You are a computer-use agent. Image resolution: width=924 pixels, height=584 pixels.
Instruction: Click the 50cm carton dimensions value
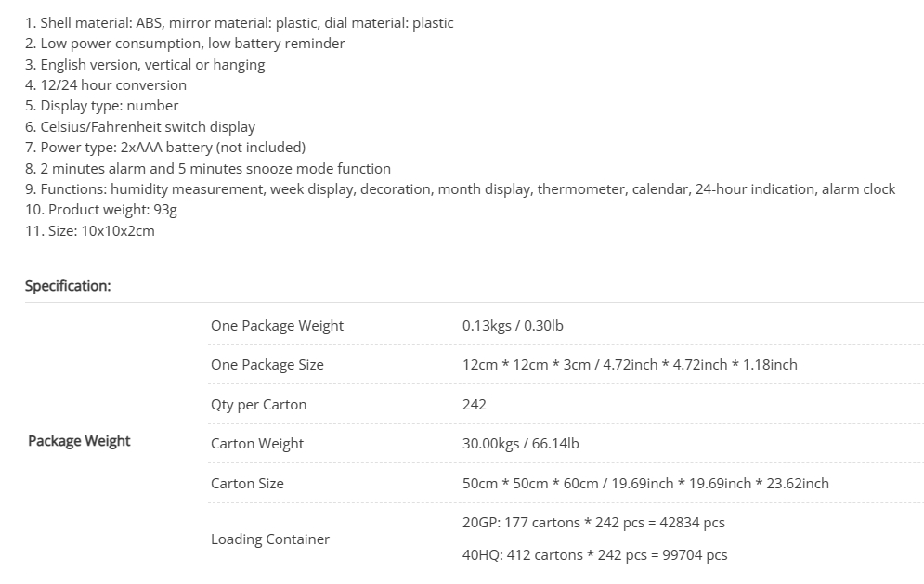645,484
